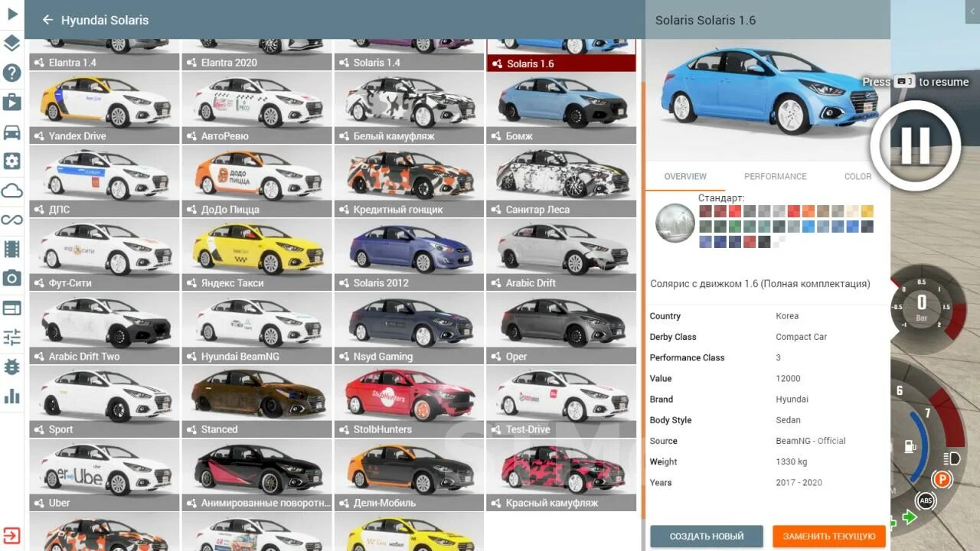The width and height of the screenshot is (980, 551).
Task: Click the infinity icon in the sidebar
Action: coord(12,220)
